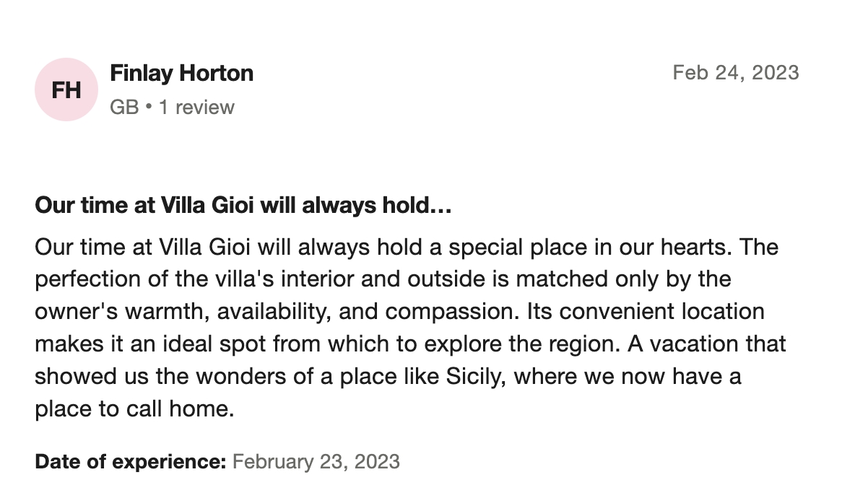Click the word "vacation" in the review
The height and width of the screenshot is (498, 868).
tap(691, 344)
